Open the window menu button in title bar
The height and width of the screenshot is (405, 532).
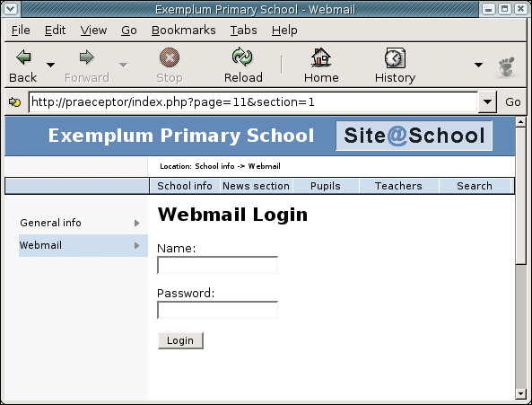coord(11,9)
